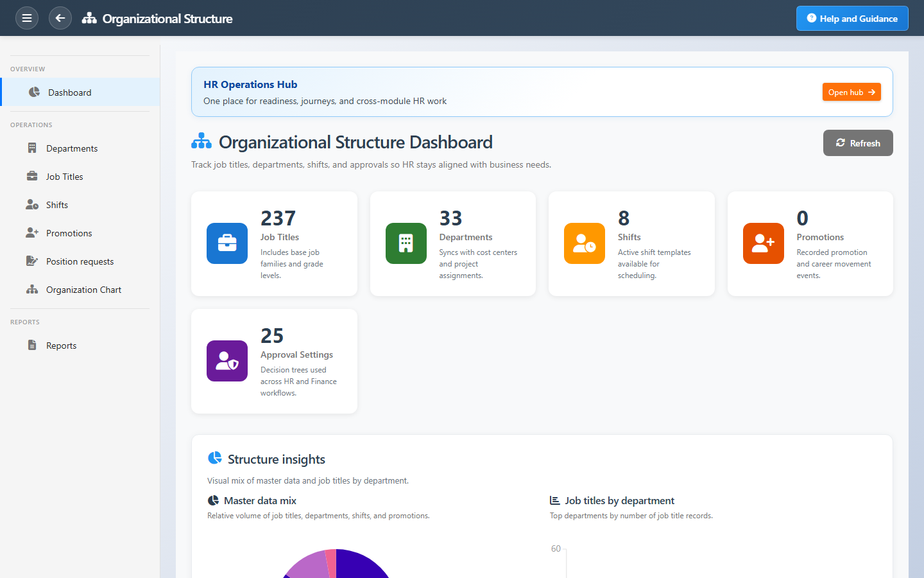
Task: Click the Approval Settings card label
Action: coord(296,355)
